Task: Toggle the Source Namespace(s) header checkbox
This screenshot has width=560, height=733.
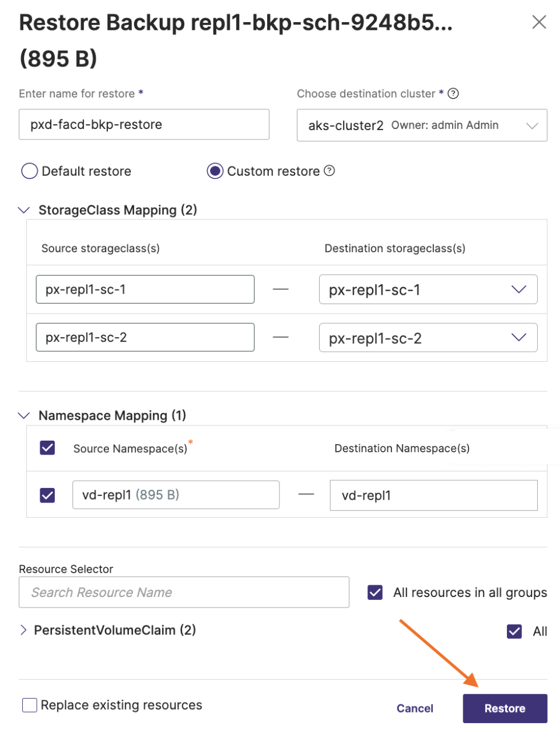Action: point(47,448)
